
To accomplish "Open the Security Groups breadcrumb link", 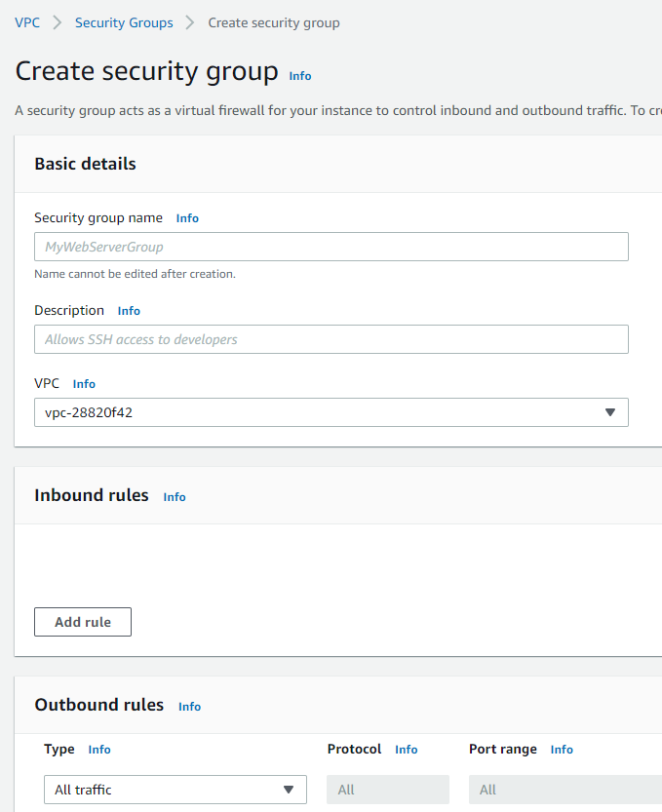I will pos(124,22).
